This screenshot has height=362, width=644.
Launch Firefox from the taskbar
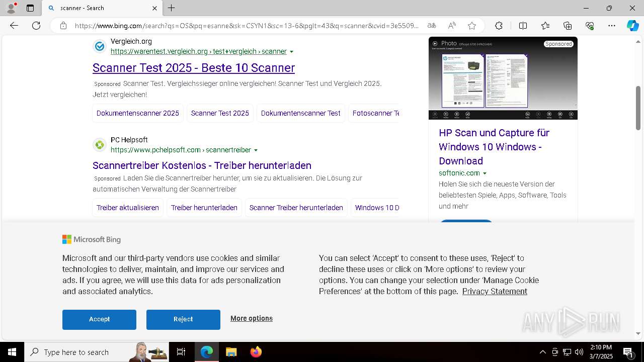256,352
